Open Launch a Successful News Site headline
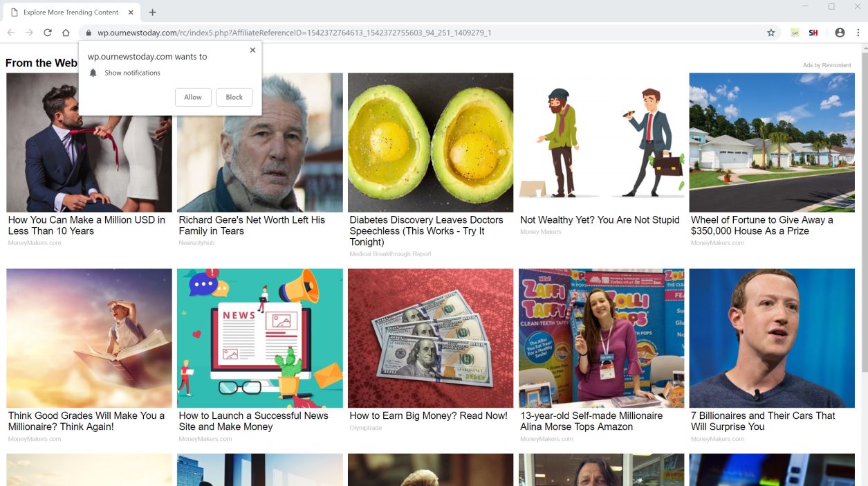This screenshot has height=486, width=868. click(x=253, y=421)
